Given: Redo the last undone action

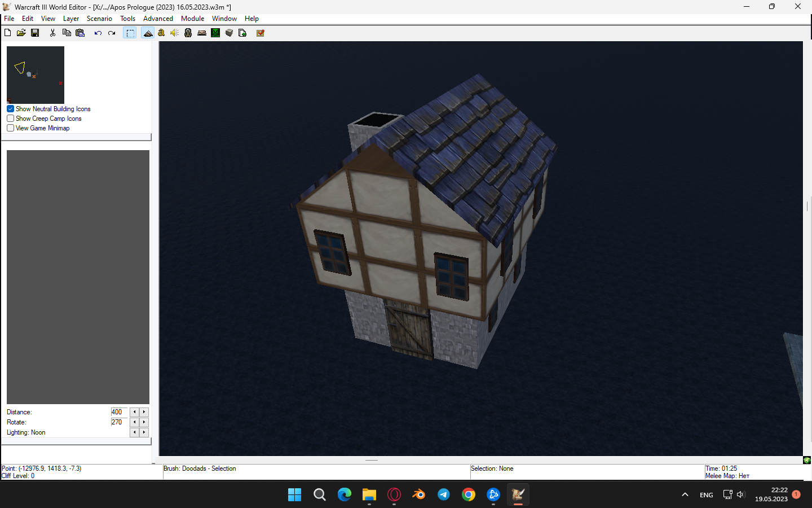Looking at the screenshot, I should pos(112,33).
